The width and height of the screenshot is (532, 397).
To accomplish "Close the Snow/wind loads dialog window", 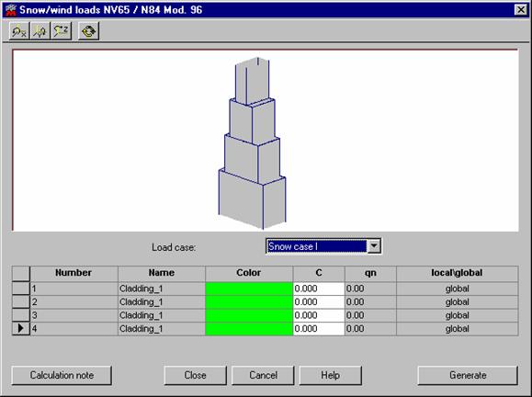I will 520,10.
